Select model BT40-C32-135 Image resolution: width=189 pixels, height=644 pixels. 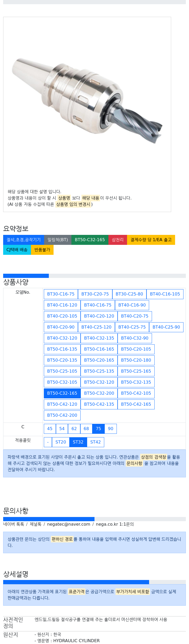[99, 338]
